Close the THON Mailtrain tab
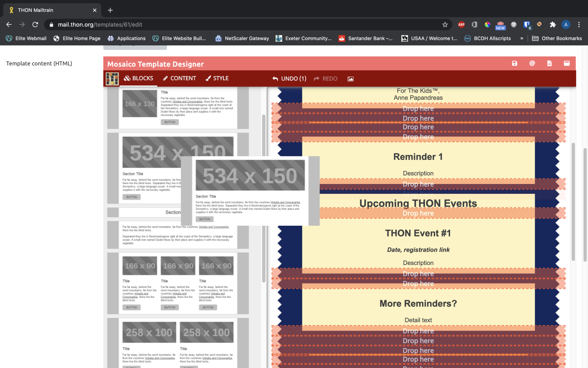588x368 pixels. coord(94,10)
